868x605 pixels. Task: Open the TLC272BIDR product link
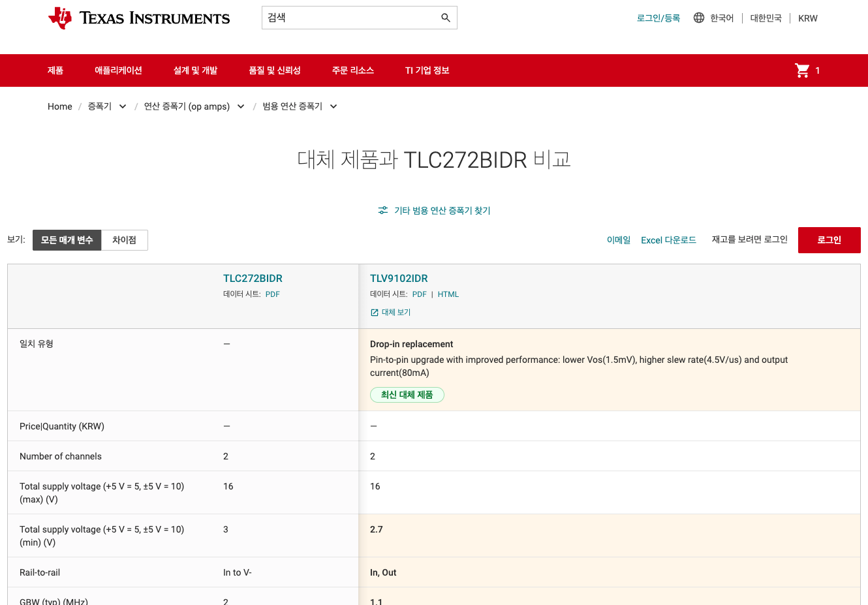(x=253, y=279)
